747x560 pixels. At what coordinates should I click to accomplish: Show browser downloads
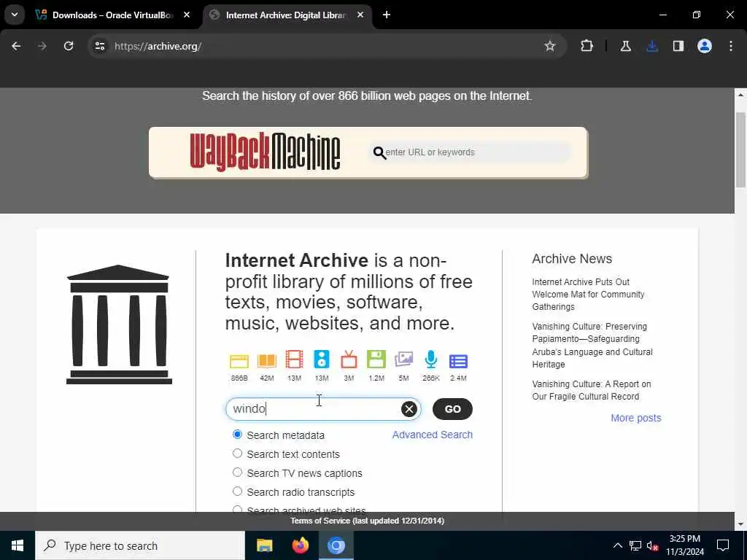(x=651, y=46)
